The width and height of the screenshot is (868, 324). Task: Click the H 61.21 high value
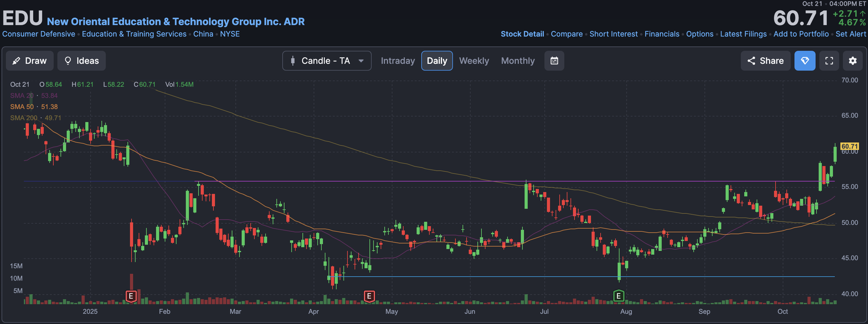(x=83, y=85)
